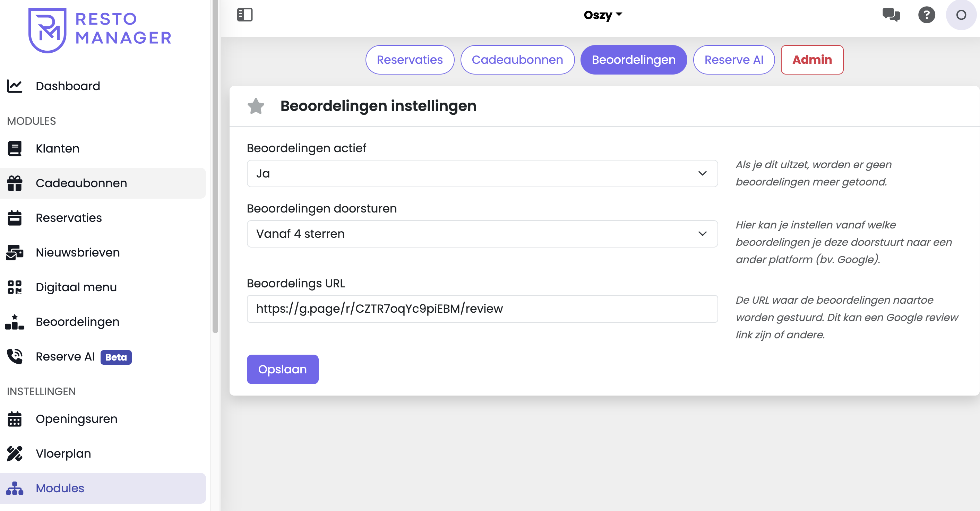Open Openingsuren settings
Image resolution: width=980 pixels, height=511 pixels.
point(103,418)
